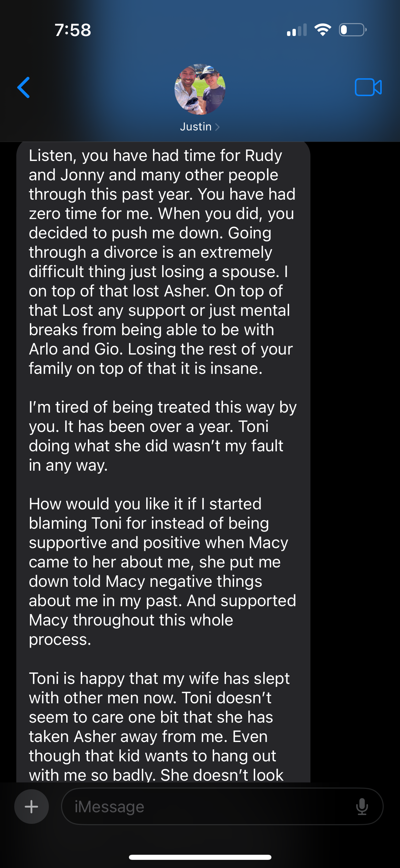Tap the word "Rudy" in the message
This screenshot has width=400, height=868.
click(264, 156)
